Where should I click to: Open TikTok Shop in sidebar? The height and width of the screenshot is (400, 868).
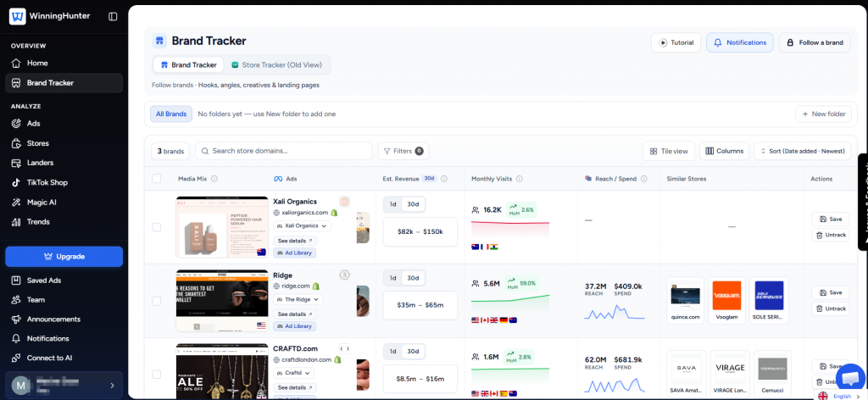[x=64, y=182]
